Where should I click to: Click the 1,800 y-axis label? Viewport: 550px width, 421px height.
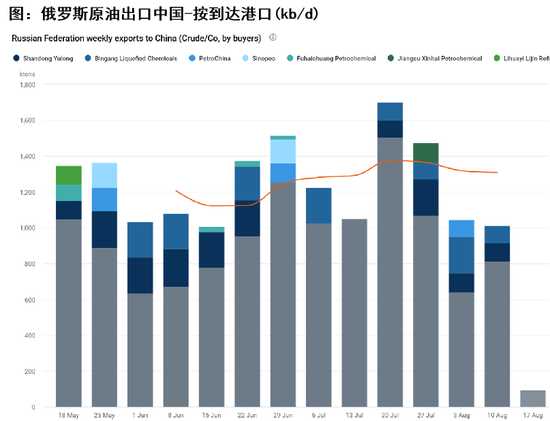27,85
